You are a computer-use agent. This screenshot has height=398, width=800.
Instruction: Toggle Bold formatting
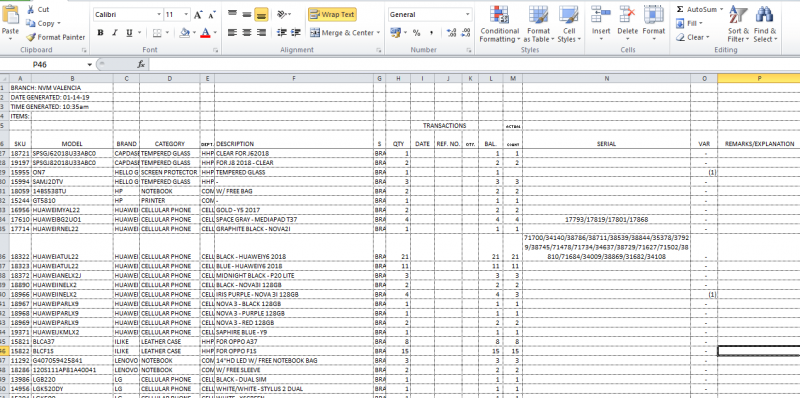101,33
